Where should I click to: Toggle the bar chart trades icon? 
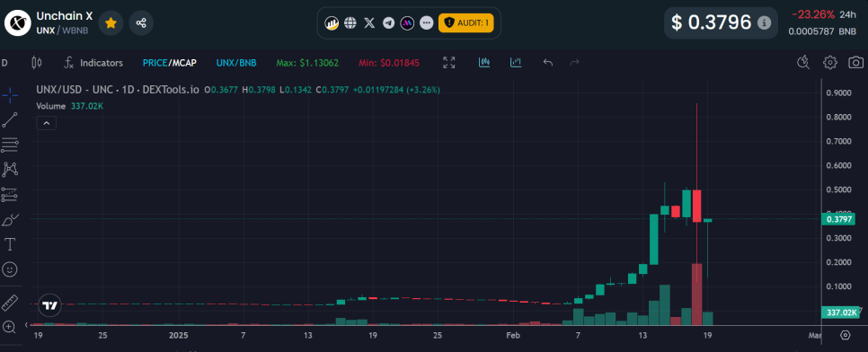point(516,63)
